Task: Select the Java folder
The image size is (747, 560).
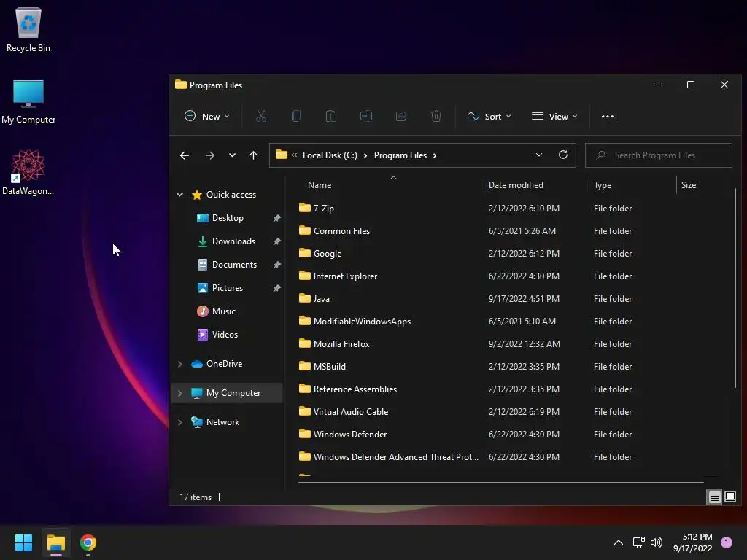Action: point(510,298)
